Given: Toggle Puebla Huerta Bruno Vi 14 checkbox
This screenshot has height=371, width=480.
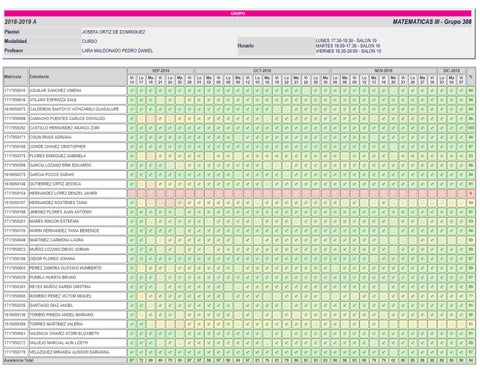Looking at the screenshot, I should click(x=132, y=277).
